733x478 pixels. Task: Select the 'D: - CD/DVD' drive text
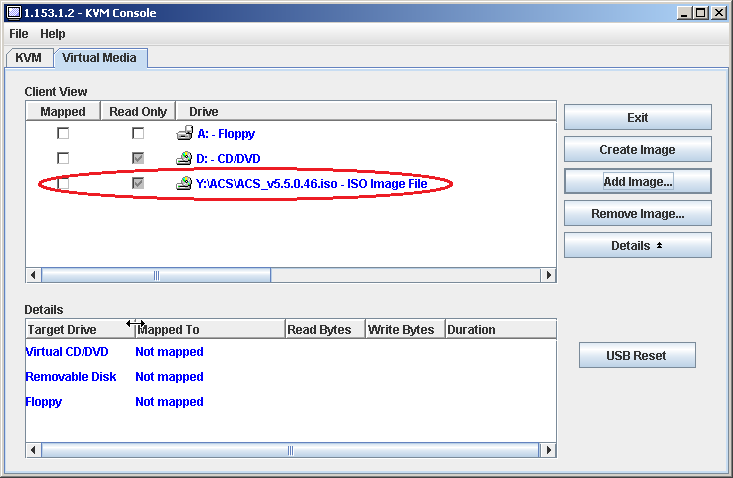pos(228,159)
